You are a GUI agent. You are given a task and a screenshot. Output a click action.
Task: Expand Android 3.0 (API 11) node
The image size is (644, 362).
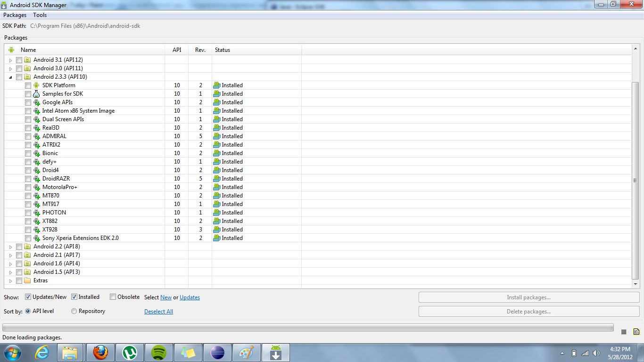click(11, 68)
